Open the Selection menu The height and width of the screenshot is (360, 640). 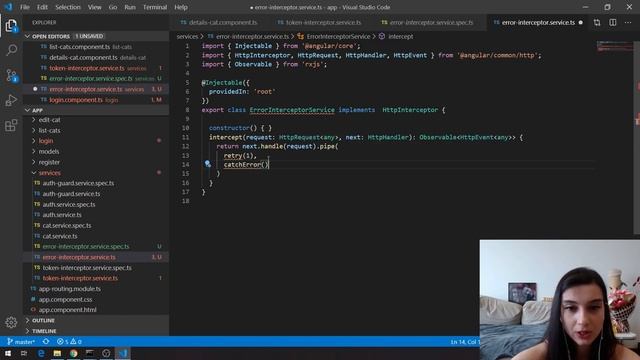coord(68,7)
